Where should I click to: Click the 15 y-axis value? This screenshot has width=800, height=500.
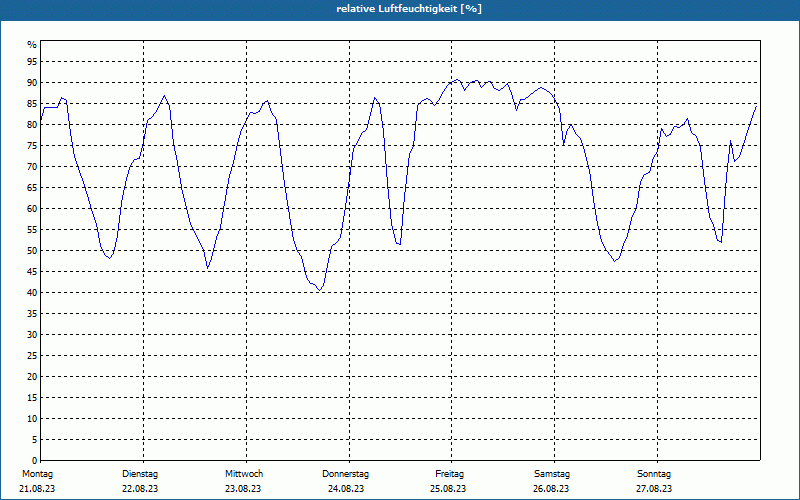pyautogui.click(x=32, y=397)
